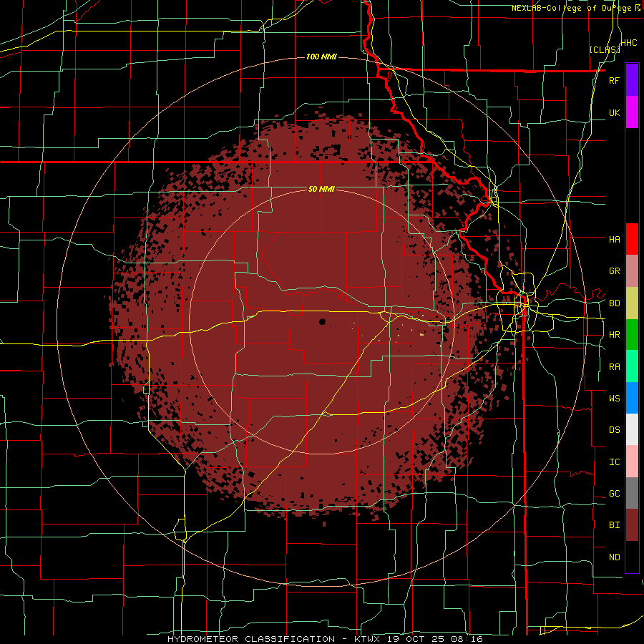Click the WS legend label

point(614,398)
